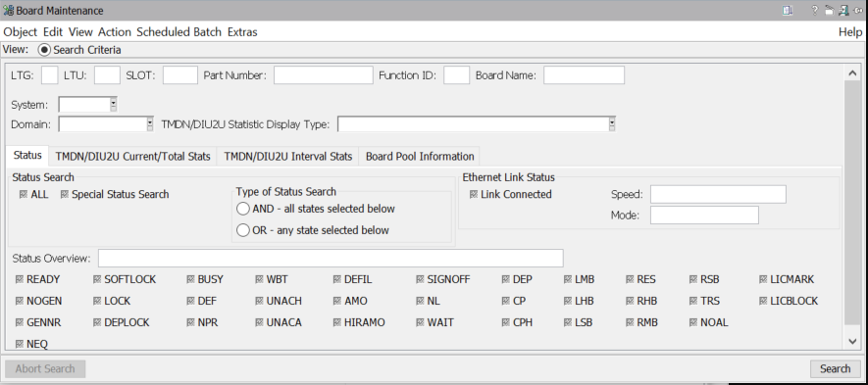Click the Abort Search button
Screen dimensions: 868x385
[x=45, y=369]
